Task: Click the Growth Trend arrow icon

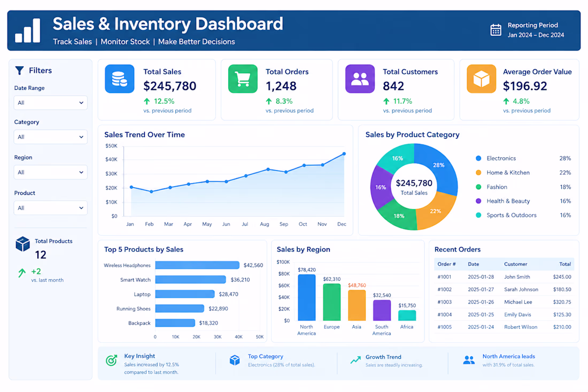Action: point(355,360)
